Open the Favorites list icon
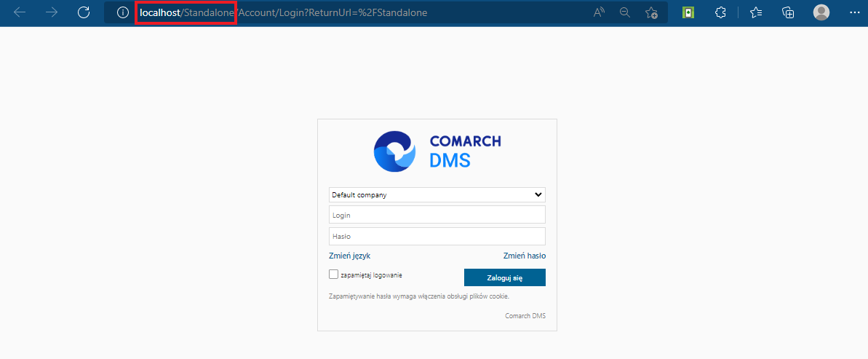This screenshot has height=359, width=868. pos(756,12)
